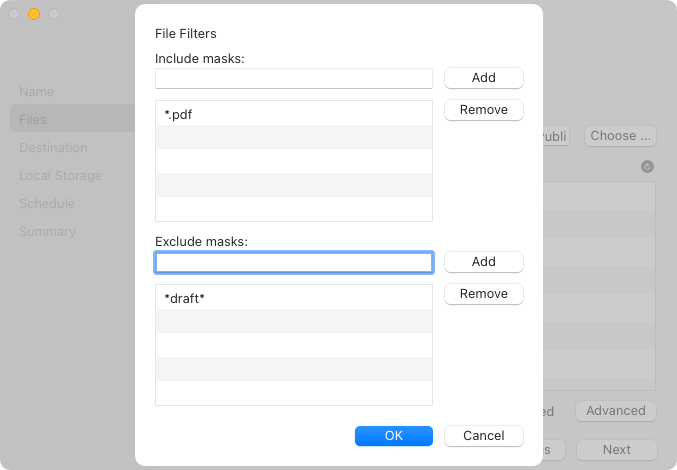Click the Next button
This screenshot has height=470, width=677.
coord(616,450)
